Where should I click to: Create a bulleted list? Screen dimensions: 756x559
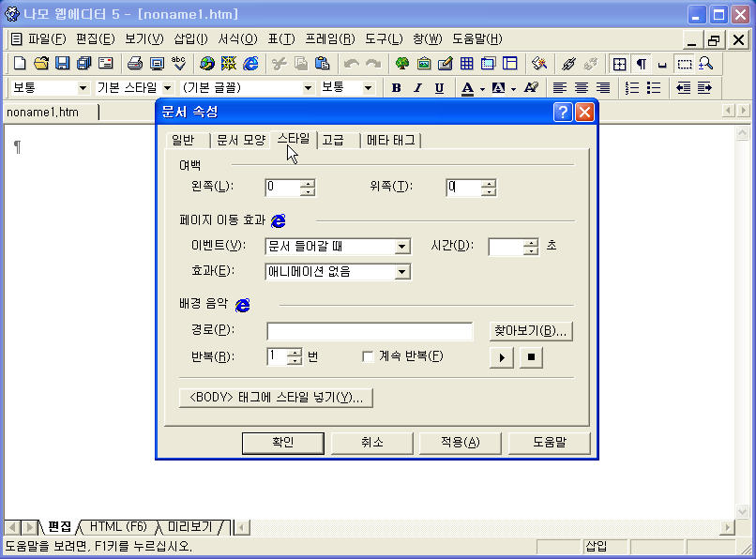(654, 88)
